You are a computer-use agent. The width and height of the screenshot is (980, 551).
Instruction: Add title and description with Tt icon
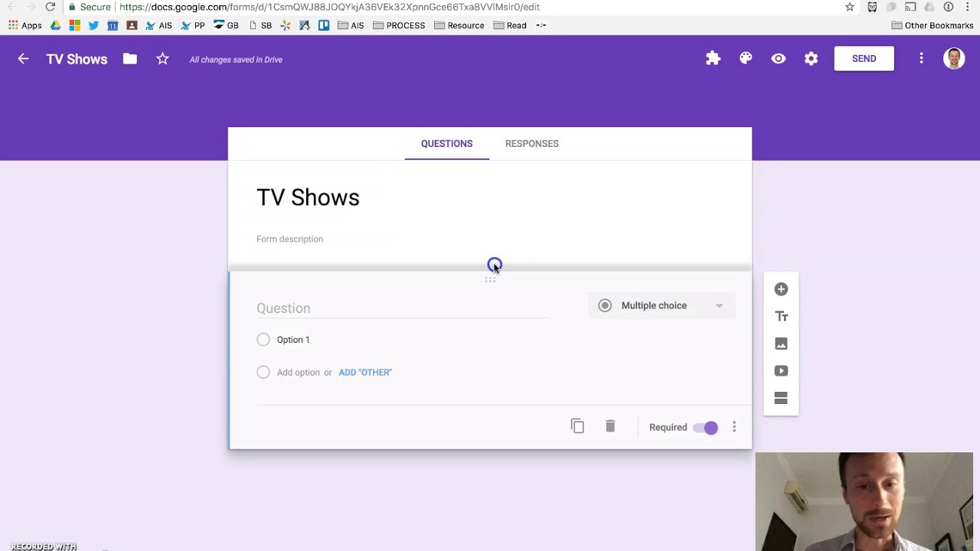coord(781,317)
